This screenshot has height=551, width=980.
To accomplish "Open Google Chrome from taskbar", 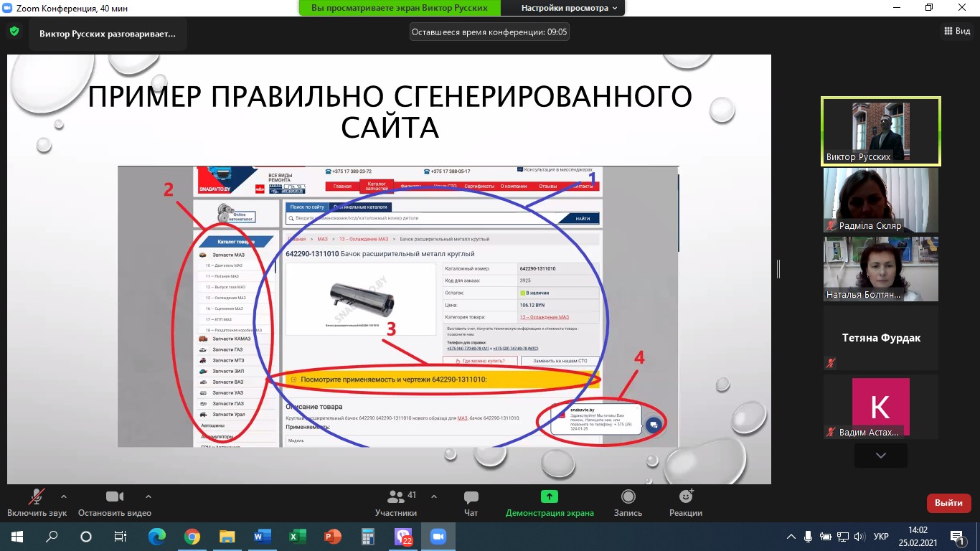I will pyautogui.click(x=192, y=536).
